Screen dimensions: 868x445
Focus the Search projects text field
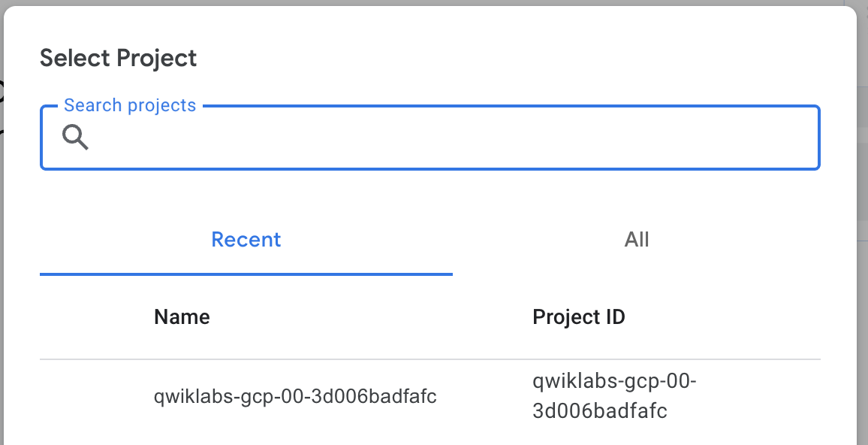[x=451, y=138]
